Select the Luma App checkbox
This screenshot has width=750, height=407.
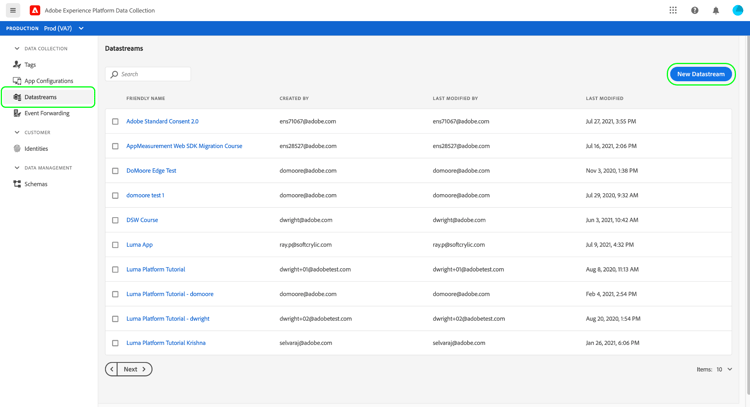click(115, 245)
